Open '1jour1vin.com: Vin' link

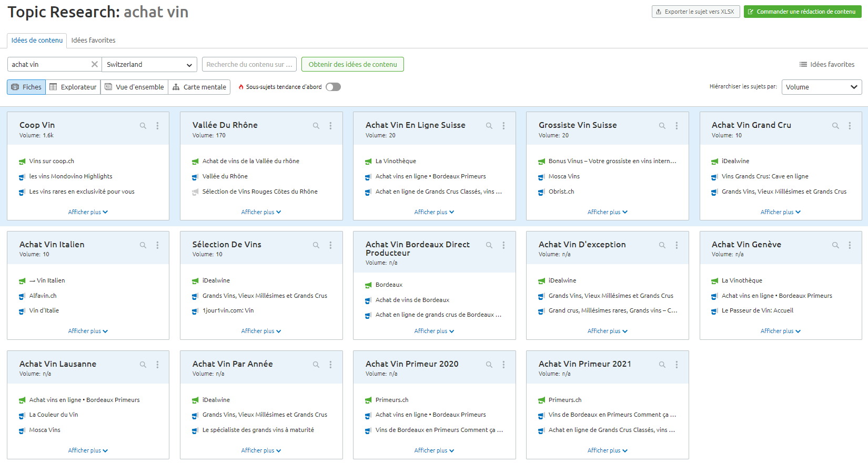click(x=228, y=310)
